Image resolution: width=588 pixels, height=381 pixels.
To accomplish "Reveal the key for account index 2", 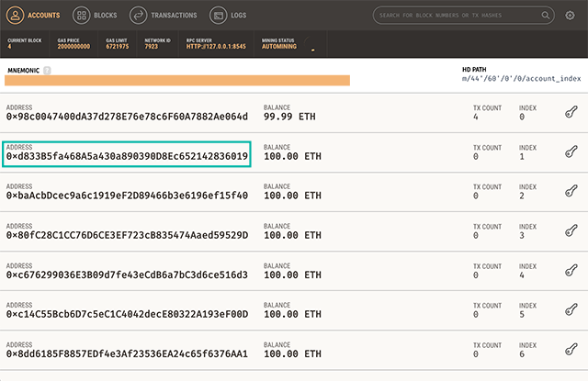I will (571, 194).
